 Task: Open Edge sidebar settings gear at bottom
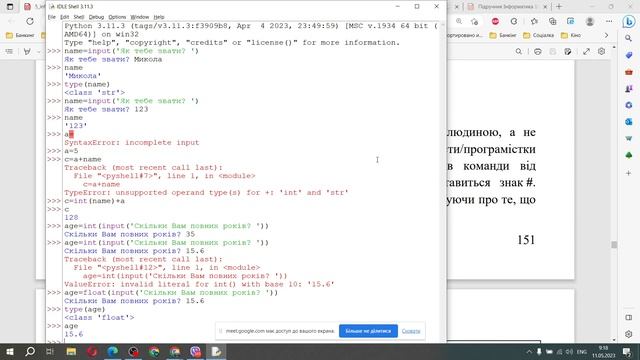629,334
